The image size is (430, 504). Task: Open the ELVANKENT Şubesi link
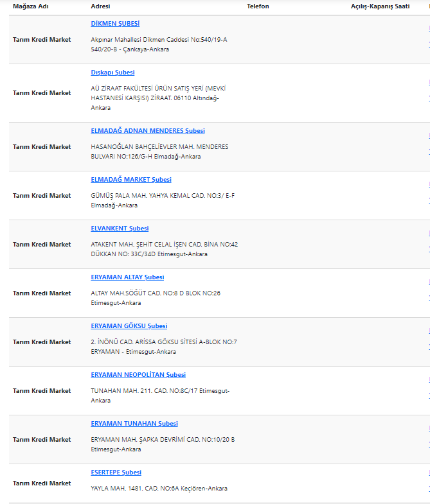(x=120, y=229)
